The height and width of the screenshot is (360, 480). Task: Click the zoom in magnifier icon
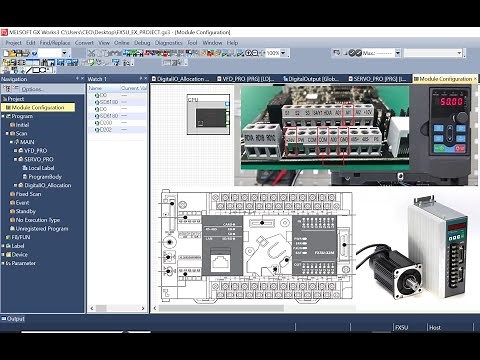(249, 53)
